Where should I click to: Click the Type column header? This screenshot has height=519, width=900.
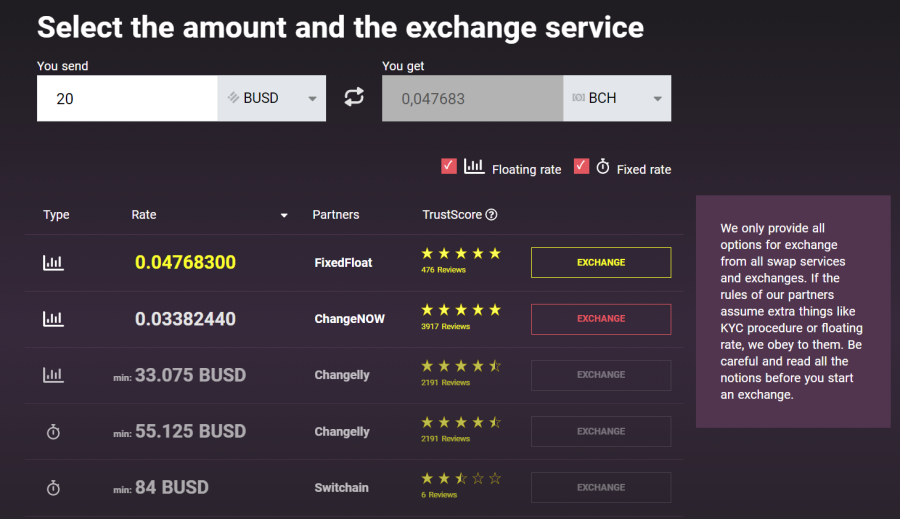coord(56,215)
